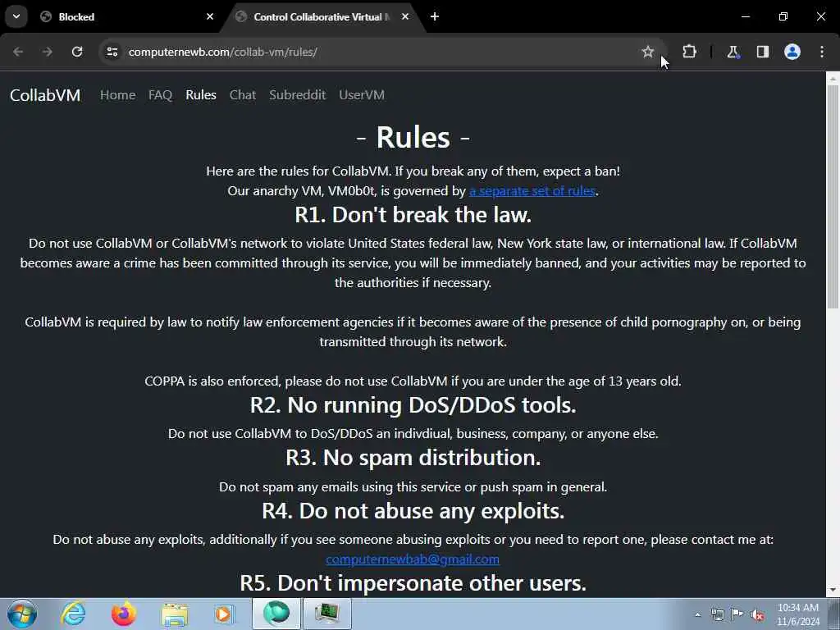
Task: Open the browser side panel
Action: pyautogui.click(x=763, y=52)
